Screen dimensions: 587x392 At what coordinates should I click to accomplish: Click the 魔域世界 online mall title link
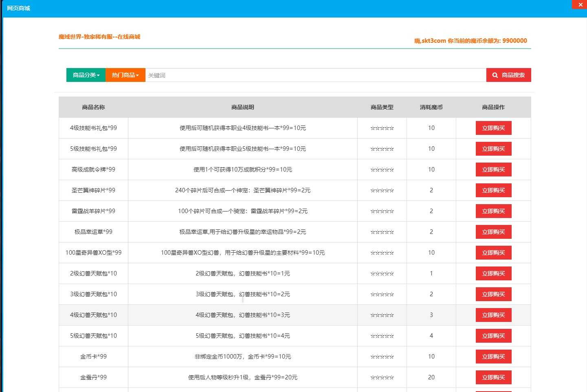click(x=99, y=37)
